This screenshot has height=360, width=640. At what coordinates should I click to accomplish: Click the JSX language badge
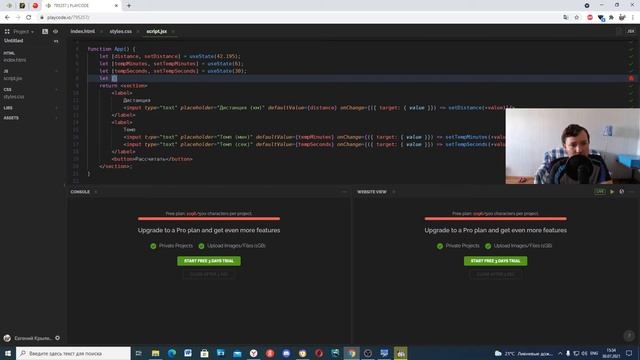coord(631,31)
